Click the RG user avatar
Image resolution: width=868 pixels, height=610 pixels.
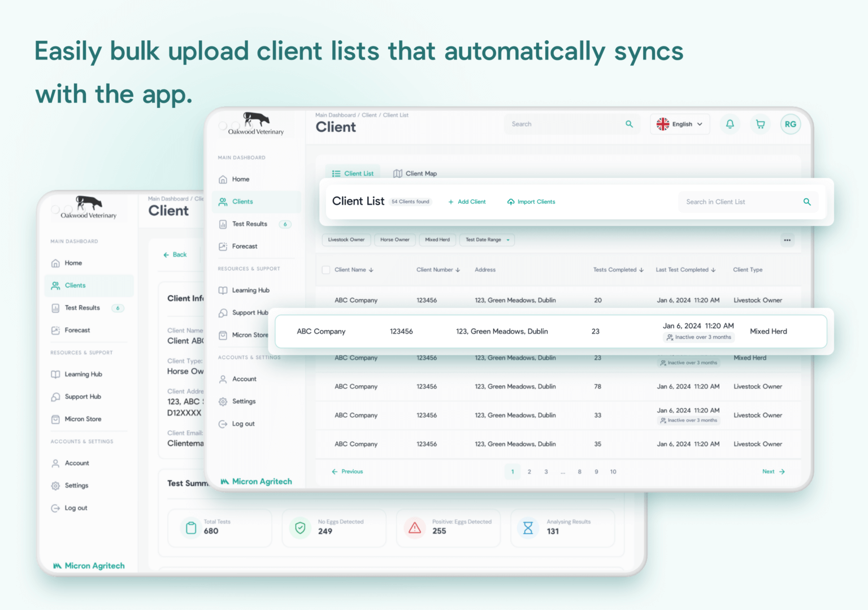[790, 124]
